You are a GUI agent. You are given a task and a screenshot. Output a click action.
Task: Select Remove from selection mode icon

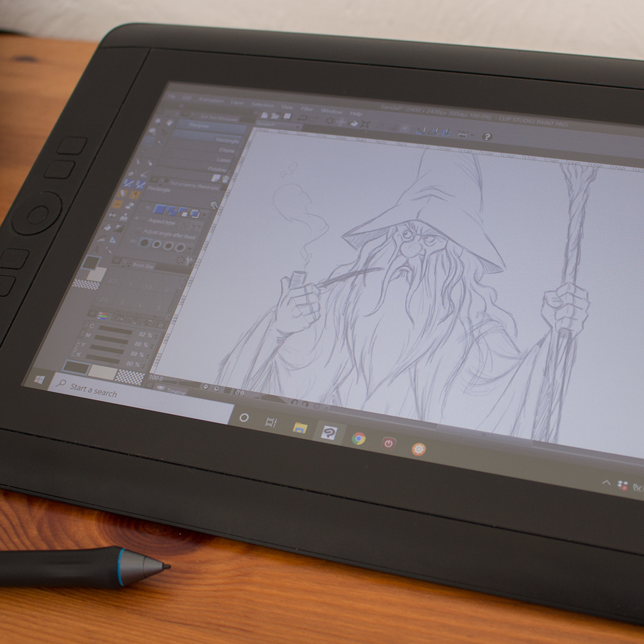pos(183,212)
